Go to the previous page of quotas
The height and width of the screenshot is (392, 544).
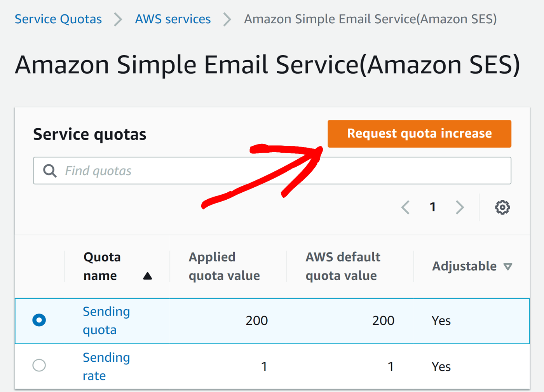(x=405, y=207)
